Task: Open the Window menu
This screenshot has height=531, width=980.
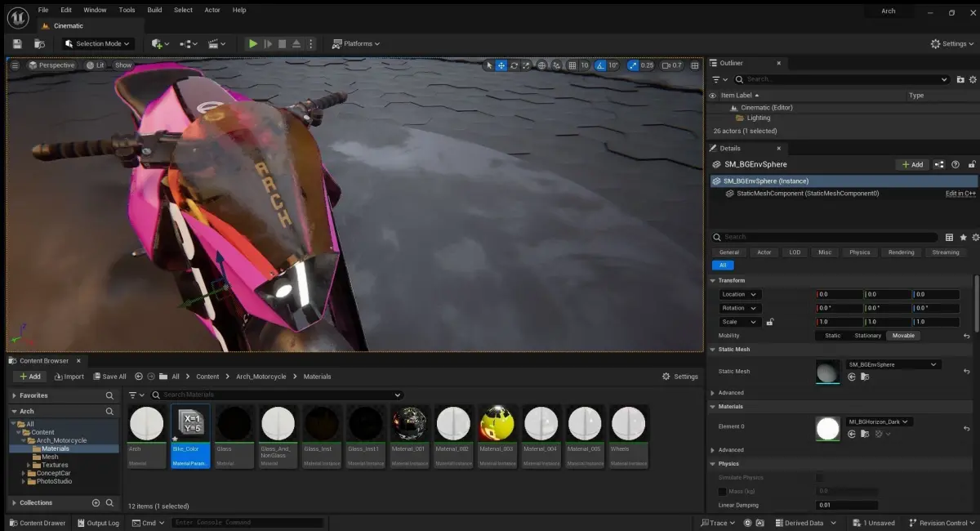Action: (95, 10)
